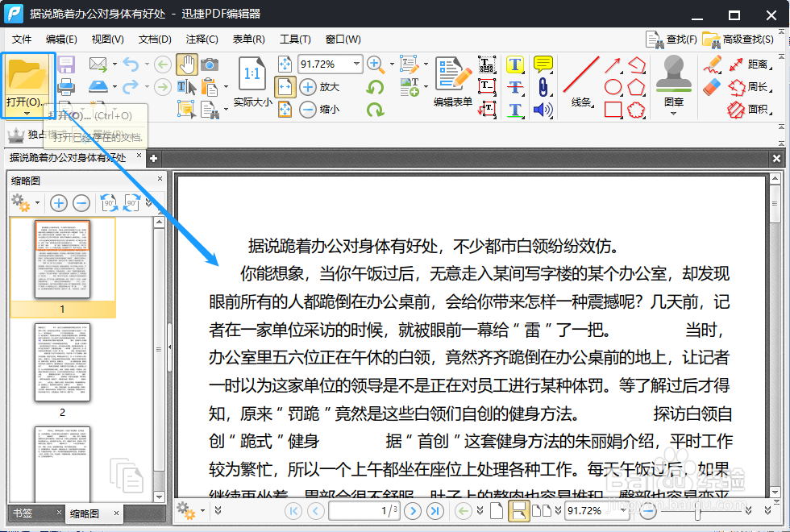Open the sticky note comment tool
This screenshot has width=790, height=532.
(x=541, y=65)
